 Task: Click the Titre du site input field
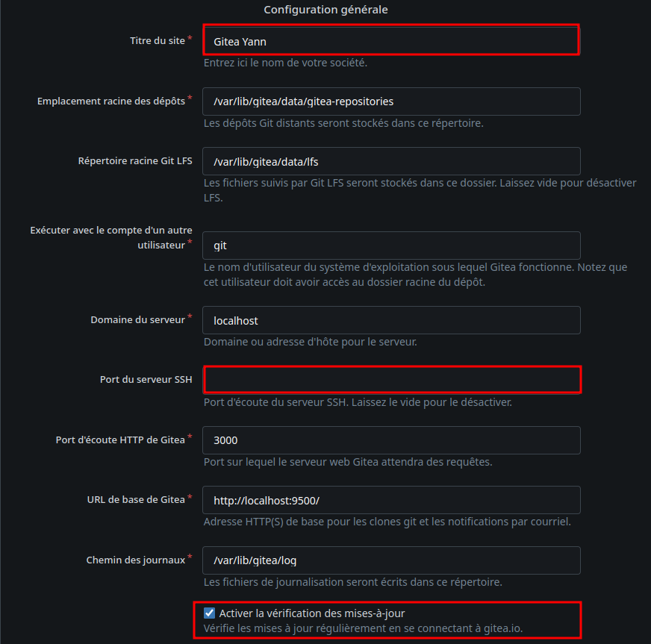[x=391, y=41]
